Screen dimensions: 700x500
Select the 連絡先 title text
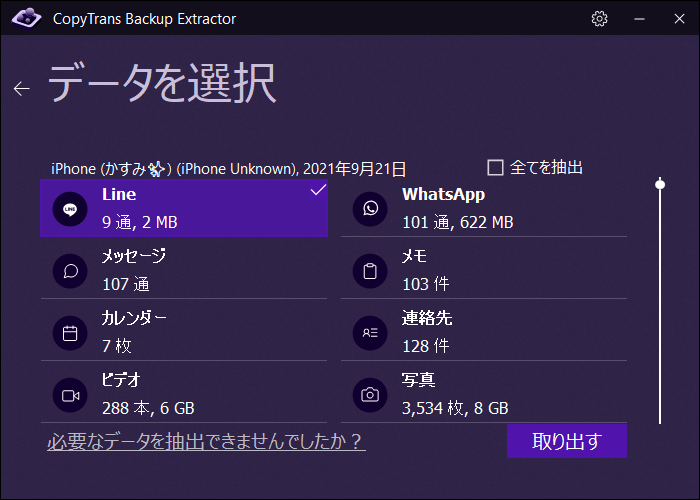point(427,318)
